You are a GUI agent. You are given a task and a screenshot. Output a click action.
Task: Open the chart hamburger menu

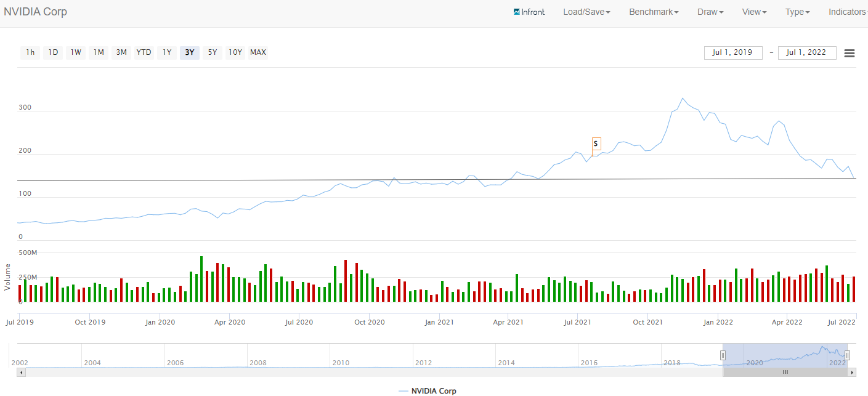tap(849, 53)
